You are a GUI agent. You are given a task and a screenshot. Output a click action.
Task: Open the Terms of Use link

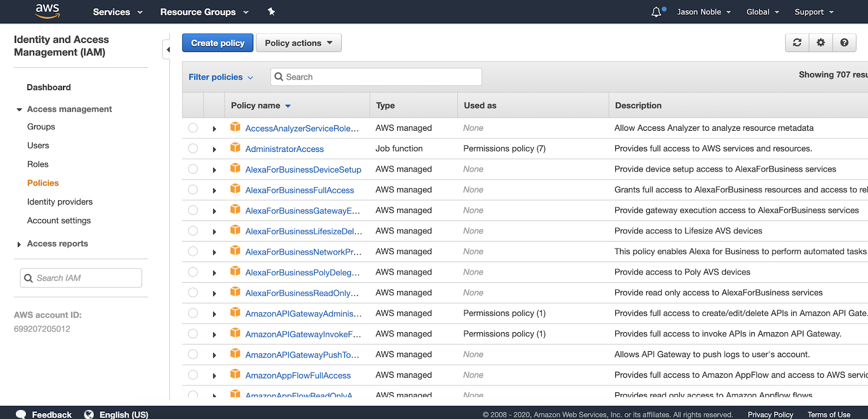click(829, 415)
